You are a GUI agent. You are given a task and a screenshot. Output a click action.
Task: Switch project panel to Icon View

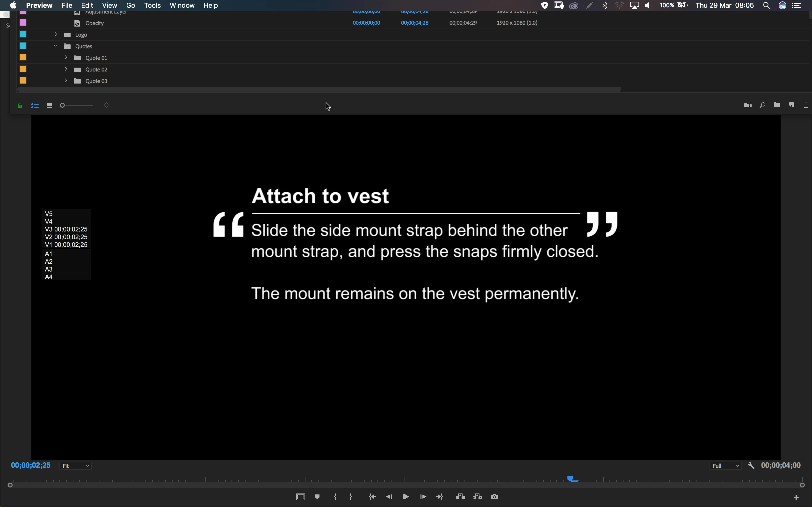[x=49, y=105]
